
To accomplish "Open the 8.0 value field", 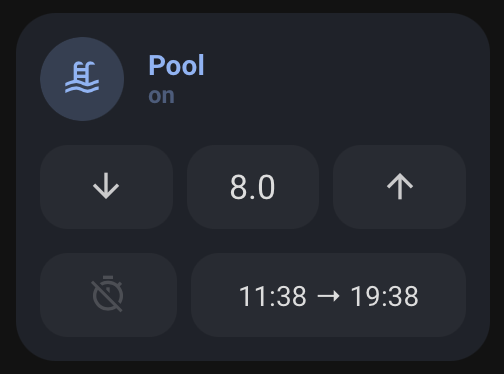I will tap(253, 187).
